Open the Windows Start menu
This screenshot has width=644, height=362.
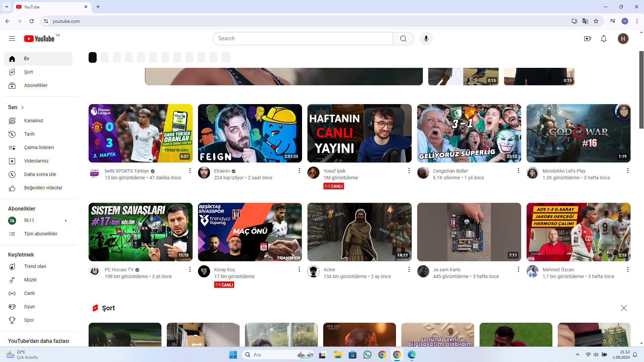[233, 355]
